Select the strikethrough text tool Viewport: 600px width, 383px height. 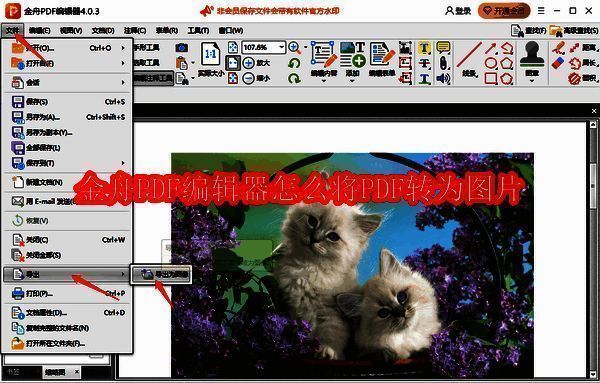pos(424,63)
